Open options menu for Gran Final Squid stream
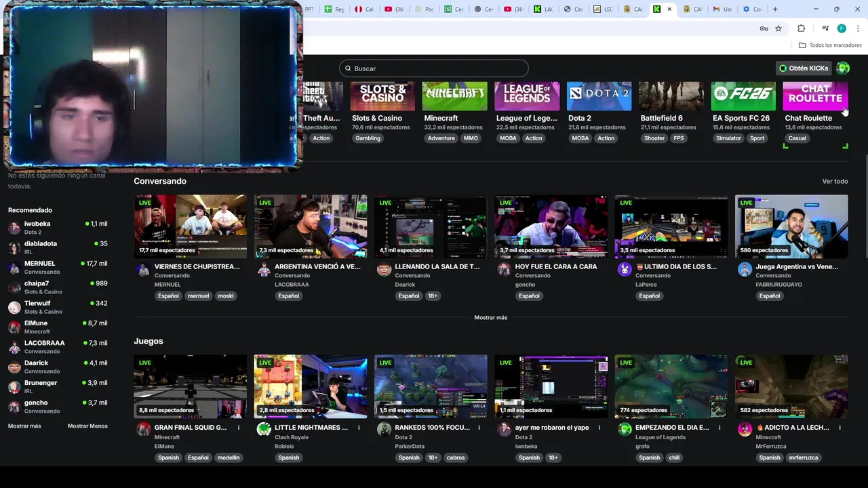Screen dimensions: 868x488 pyautogui.click(x=238, y=428)
